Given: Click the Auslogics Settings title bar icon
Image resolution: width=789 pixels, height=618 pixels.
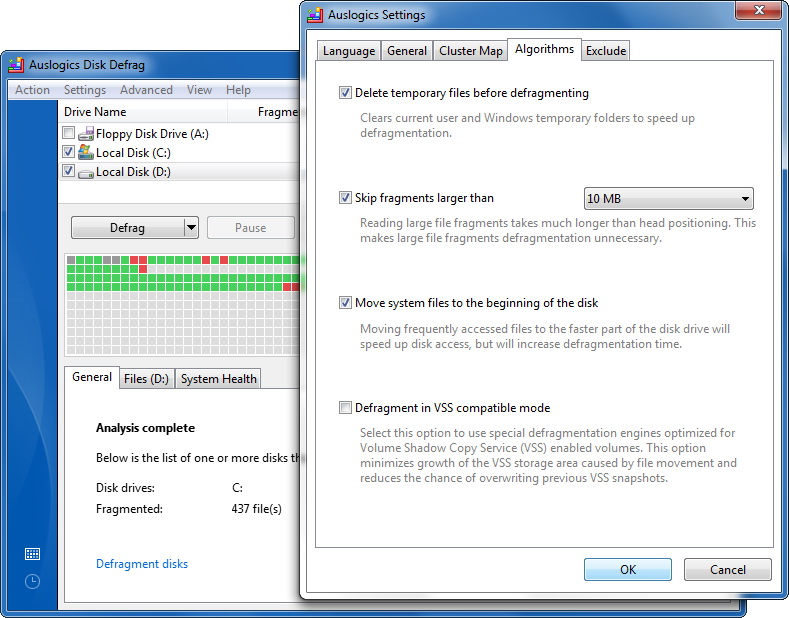Looking at the screenshot, I should point(315,15).
